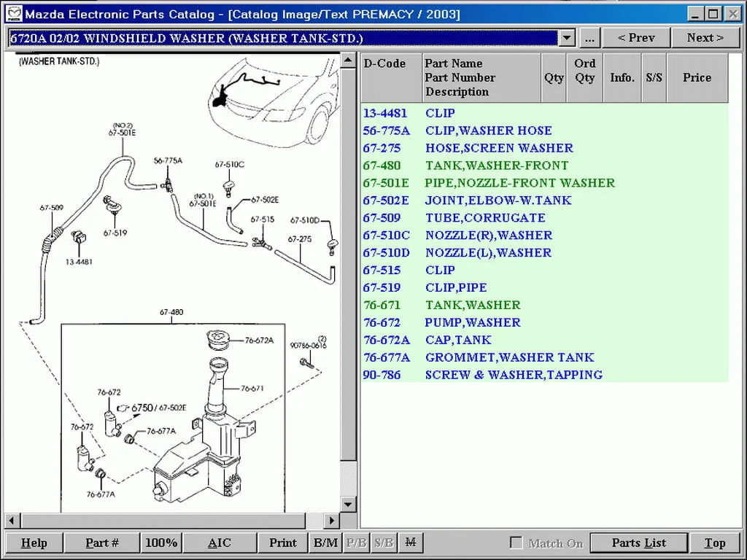The height and width of the screenshot is (560, 747).
Task: Open the Parts List view
Action: coord(639,542)
